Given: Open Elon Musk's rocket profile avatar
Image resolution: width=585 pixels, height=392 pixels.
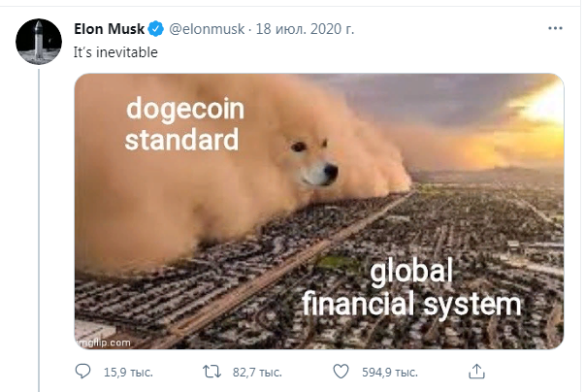Looking at the screenshot, I should pyautogui.click(x=39, y=42).
